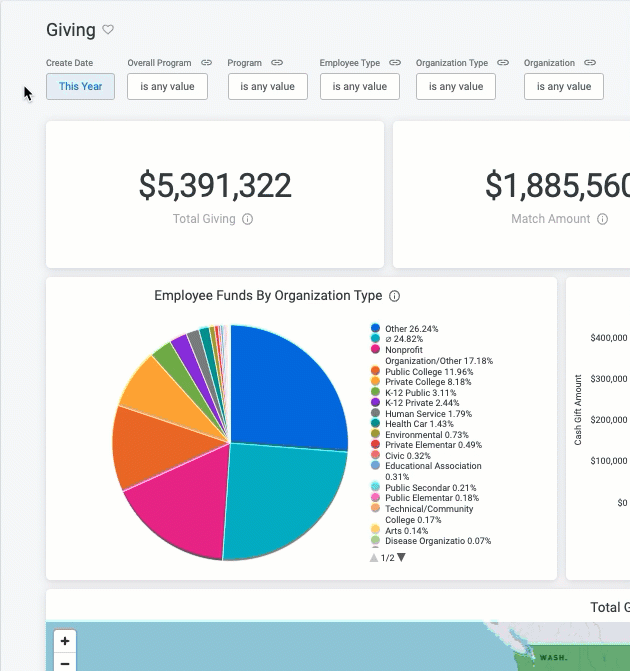630x671 pixels.
Task: Toggle the Disease Organizatio 0.07% legend swatch
Action: pyautogui.click(x=375, y=540)
